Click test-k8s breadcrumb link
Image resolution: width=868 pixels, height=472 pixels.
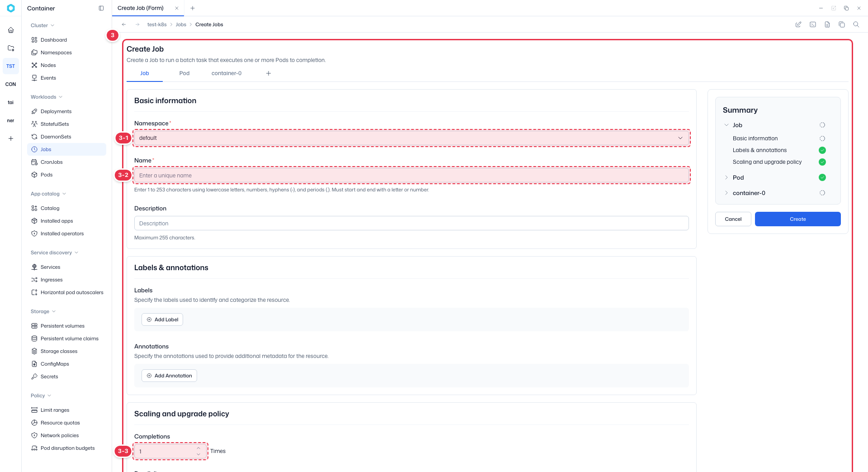[x=157, y=24]
